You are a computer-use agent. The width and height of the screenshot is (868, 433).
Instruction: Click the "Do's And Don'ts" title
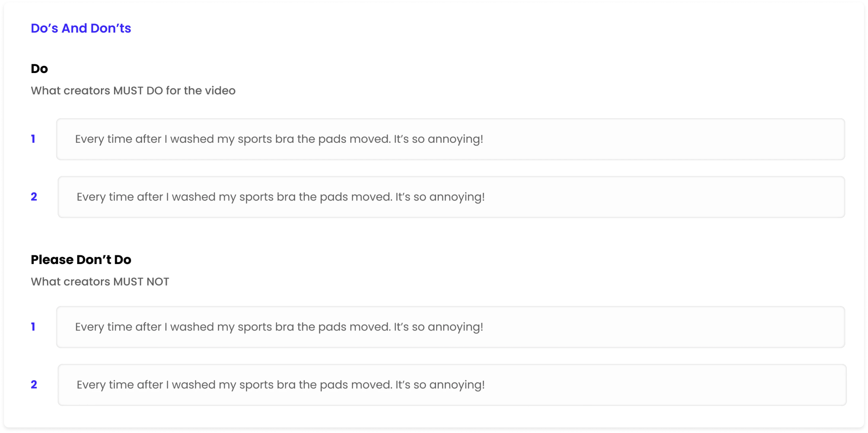81,28
